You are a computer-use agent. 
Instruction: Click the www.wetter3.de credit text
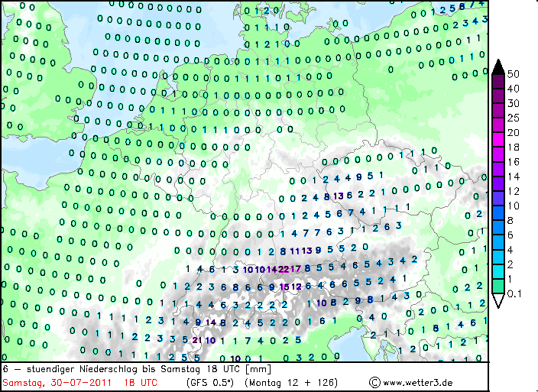[x=417, y=382]
